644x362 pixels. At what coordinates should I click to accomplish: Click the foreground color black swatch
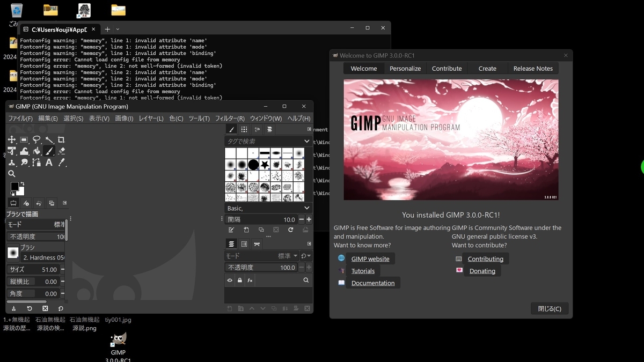coord(14,186)
